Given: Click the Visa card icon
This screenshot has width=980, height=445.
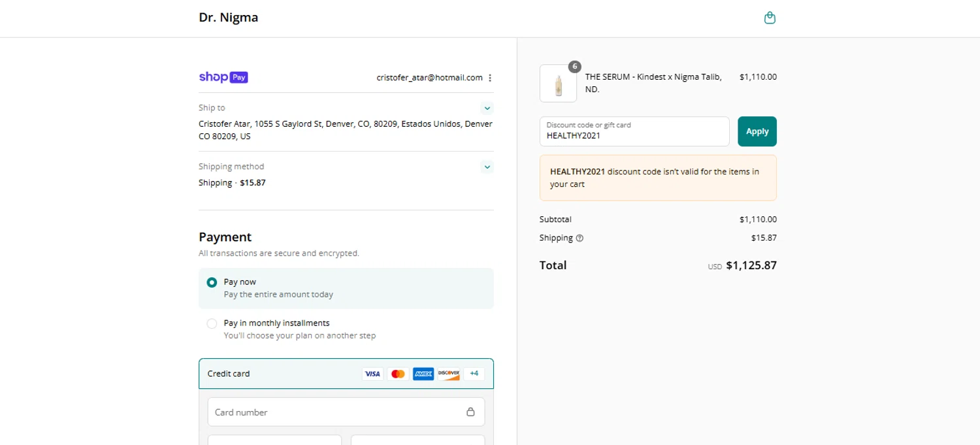Looking at the screenshot, I should tap(372, 374).
